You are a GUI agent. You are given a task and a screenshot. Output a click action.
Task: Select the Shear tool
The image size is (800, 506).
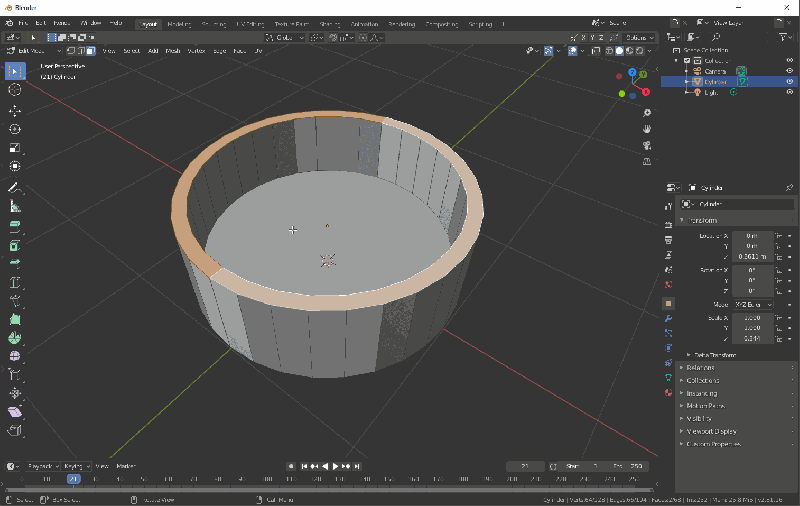(15, 412)
